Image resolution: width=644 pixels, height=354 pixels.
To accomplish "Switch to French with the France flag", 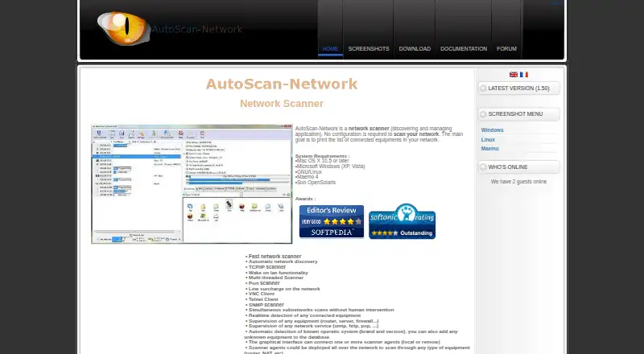I will 524,75.
